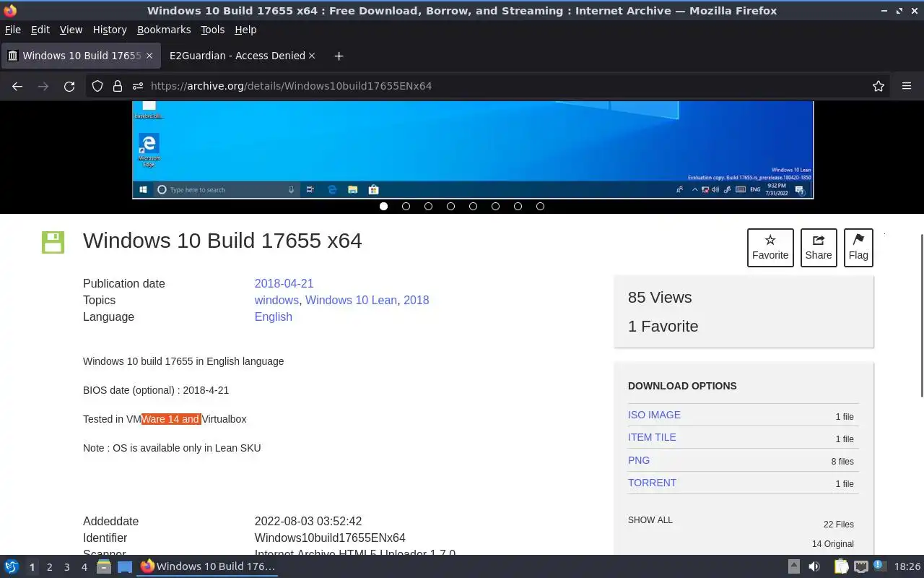Close the E2Guardian Access Denied tab

(x=312, y=56)
